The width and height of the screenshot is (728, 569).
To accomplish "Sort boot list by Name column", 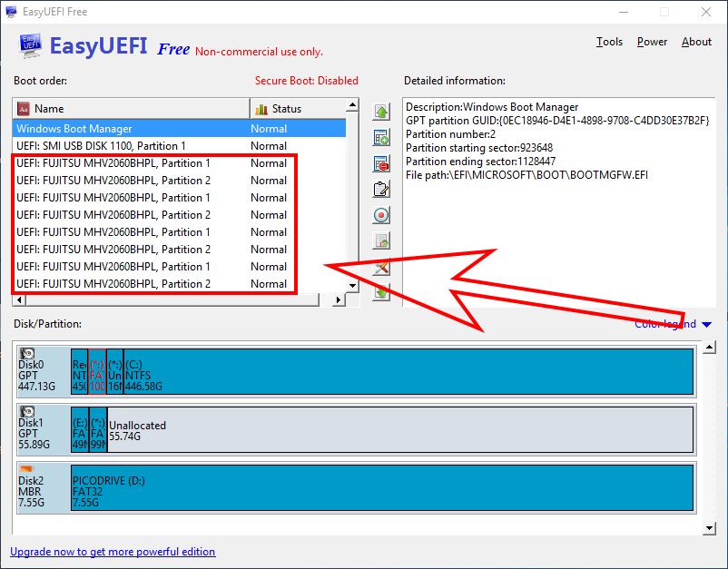I will (131, 109).
